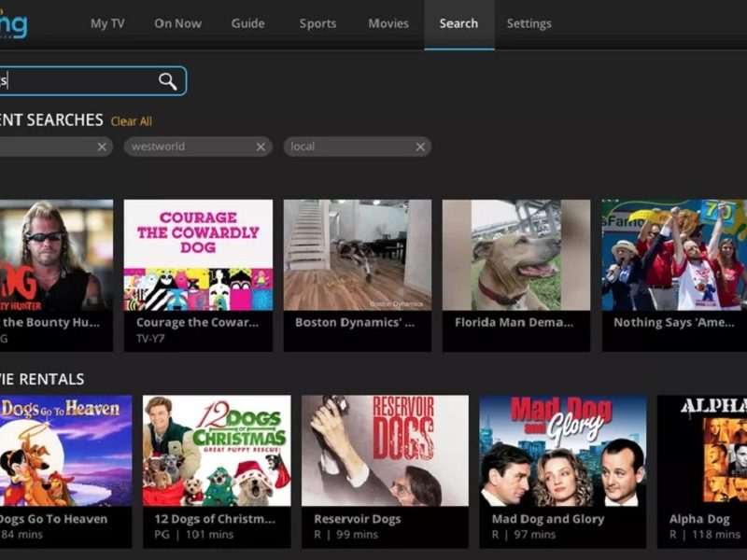Remove the westworld recent search

tap(261, 147)
